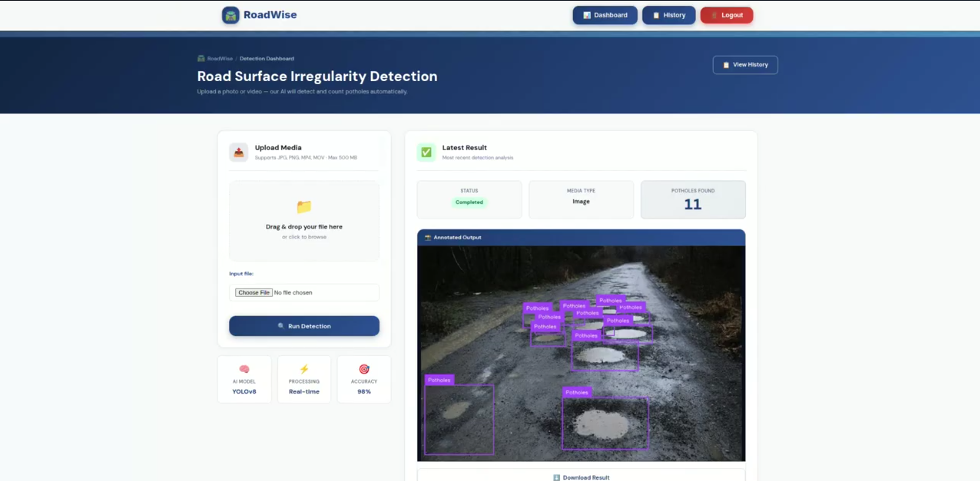The height and width of the screenshot is (481, 980).
Task: Click the Choose File button
Action: [x=254, y=293]
